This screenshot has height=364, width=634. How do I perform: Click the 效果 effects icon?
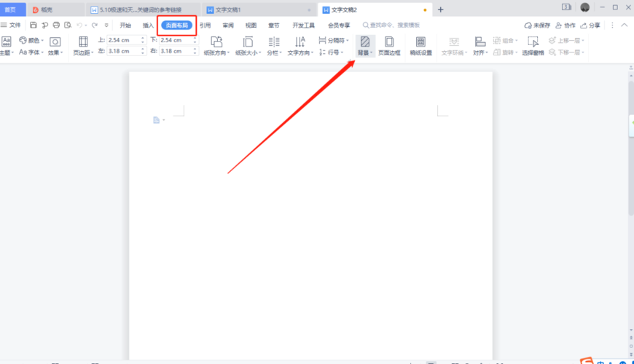[x=55, y=46]
